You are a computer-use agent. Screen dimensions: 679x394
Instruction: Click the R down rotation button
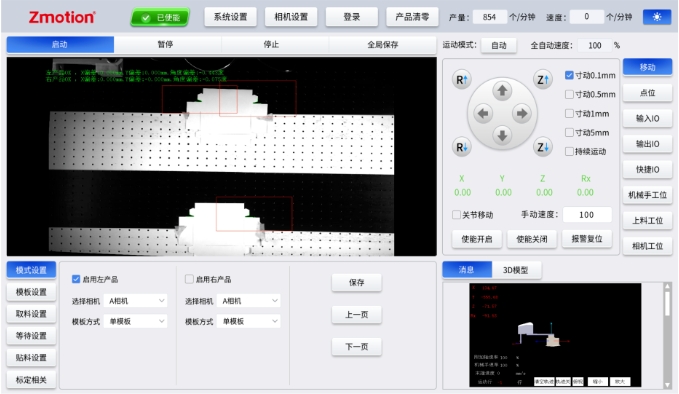(462, 147)
